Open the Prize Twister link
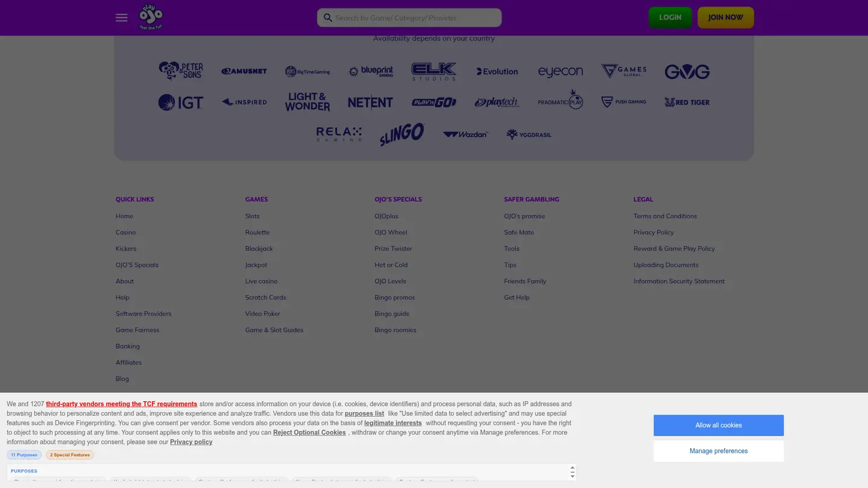 click(394, 249)
